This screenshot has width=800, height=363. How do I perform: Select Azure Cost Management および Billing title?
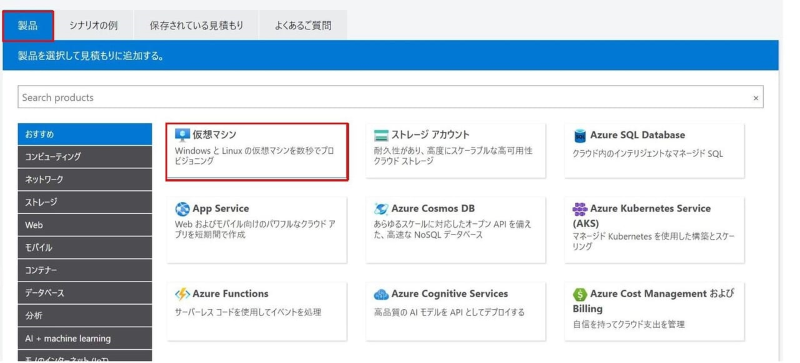653,301
